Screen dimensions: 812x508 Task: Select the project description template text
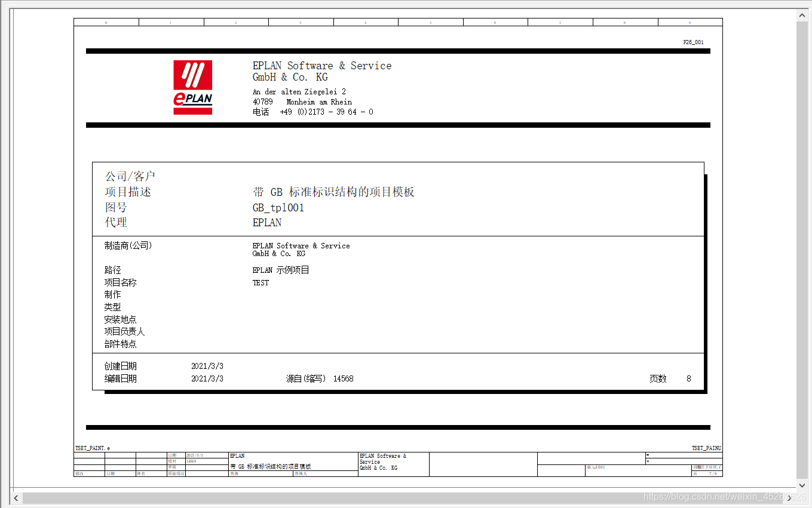[x=333, y=192]
